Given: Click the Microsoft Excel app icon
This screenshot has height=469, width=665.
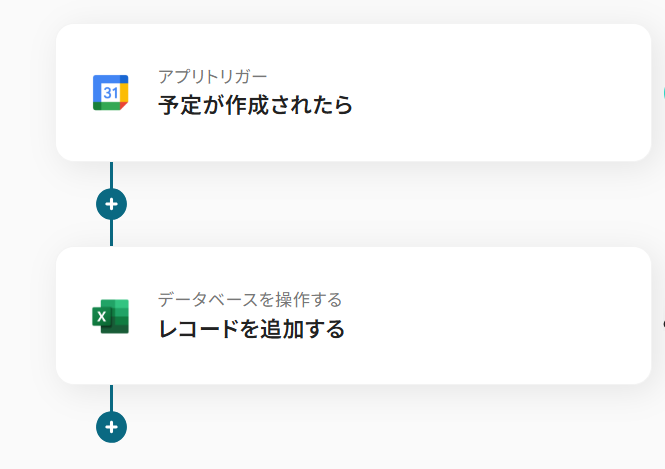Looking at the screenshot, I should tap(110, 316).
